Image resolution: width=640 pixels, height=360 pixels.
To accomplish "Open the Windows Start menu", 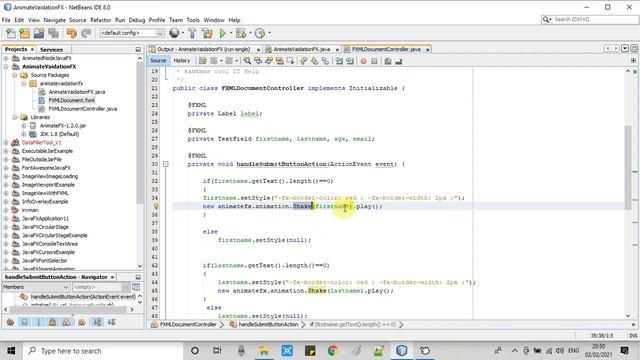I will (11, 351).
